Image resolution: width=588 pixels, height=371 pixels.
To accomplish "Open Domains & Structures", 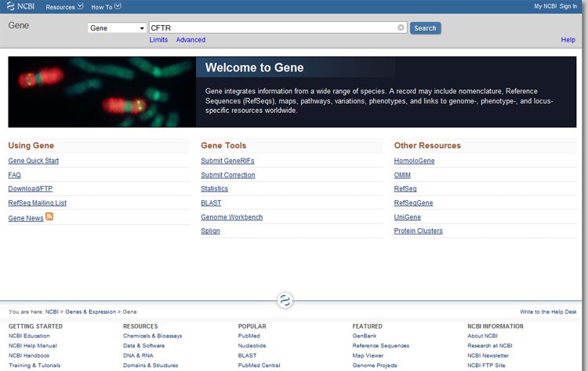I will click(x=151, y=365).
